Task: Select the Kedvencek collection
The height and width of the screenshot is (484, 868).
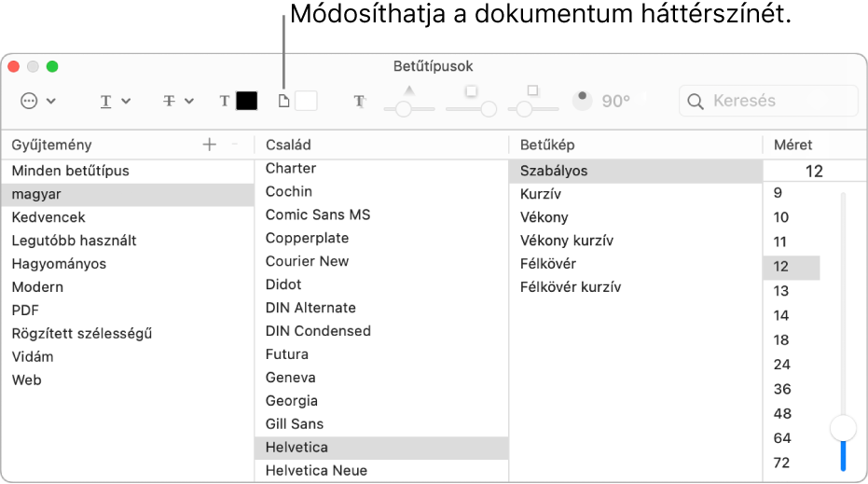Action: pos(128,217)
